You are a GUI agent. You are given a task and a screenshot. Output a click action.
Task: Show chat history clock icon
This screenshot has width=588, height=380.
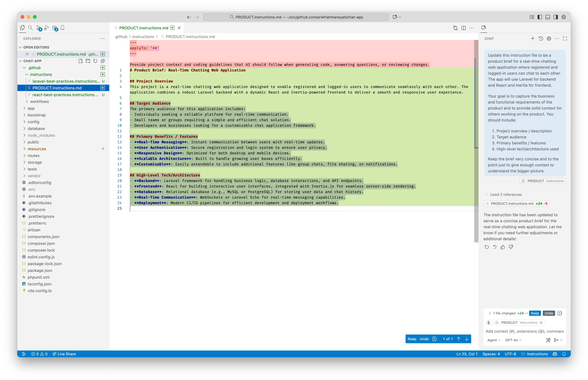(x=541, y=39)
